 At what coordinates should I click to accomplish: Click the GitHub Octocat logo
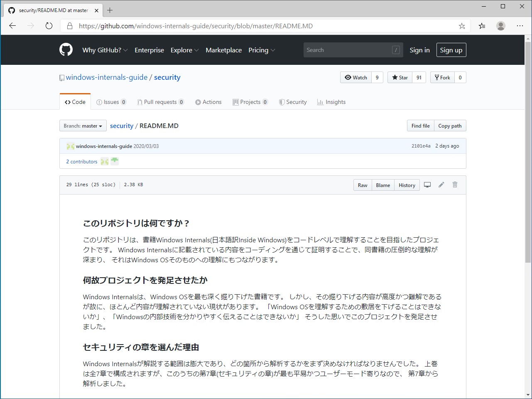[x=66, y=50]
